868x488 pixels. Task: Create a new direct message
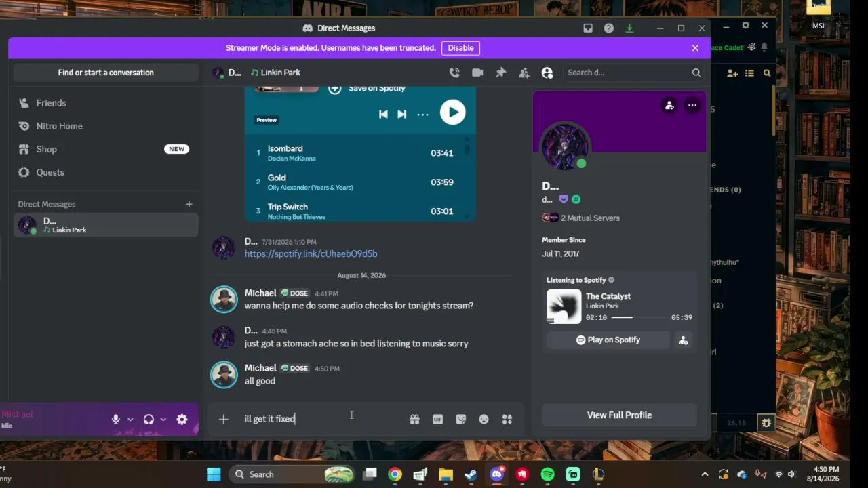click(x=189, y=204)
